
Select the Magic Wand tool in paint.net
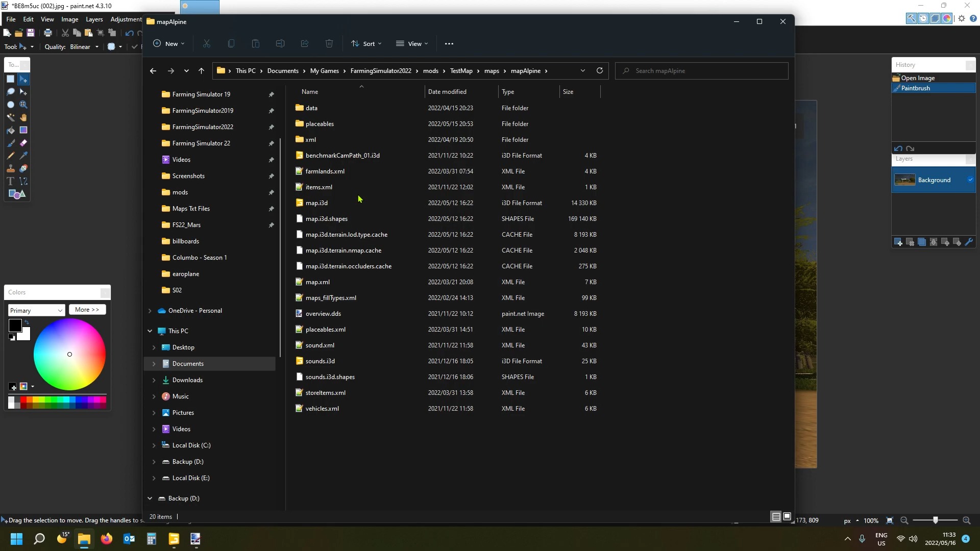(10, 117)
